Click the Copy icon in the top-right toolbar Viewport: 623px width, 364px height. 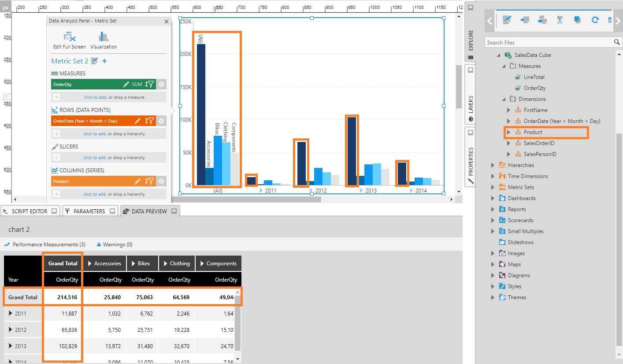[x=577, y=20]
